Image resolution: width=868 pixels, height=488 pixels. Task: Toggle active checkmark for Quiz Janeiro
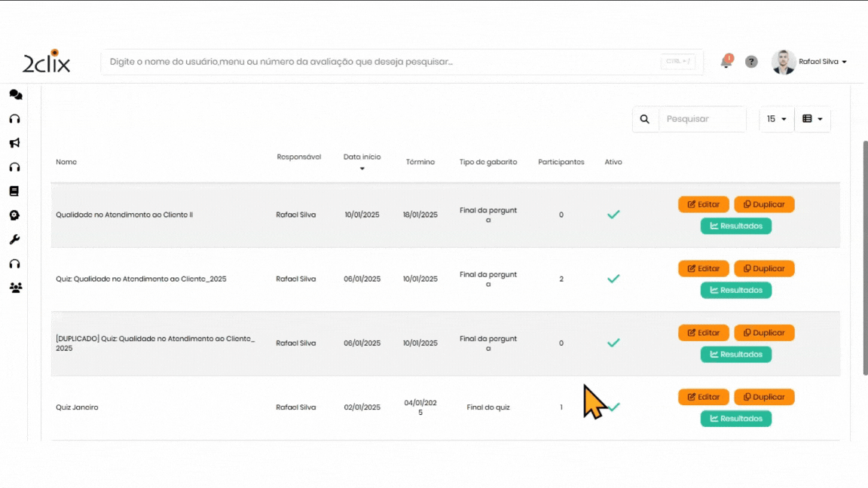tap(615, 407)
